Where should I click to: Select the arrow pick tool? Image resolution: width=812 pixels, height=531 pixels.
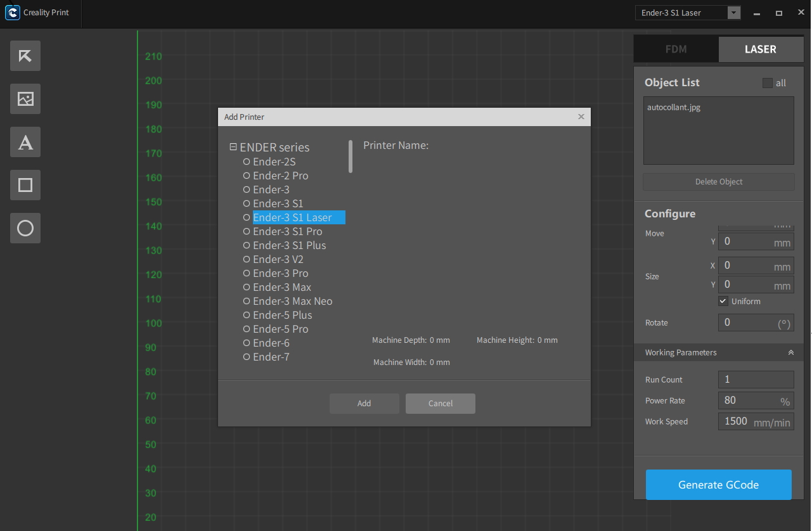(25, 56)
